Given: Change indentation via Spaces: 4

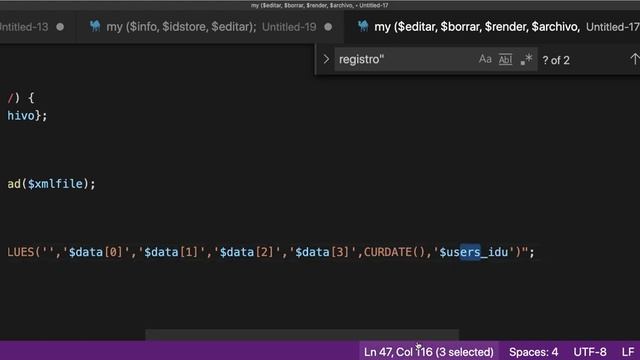Looking at the screenshot, I should tap(533, 351).
